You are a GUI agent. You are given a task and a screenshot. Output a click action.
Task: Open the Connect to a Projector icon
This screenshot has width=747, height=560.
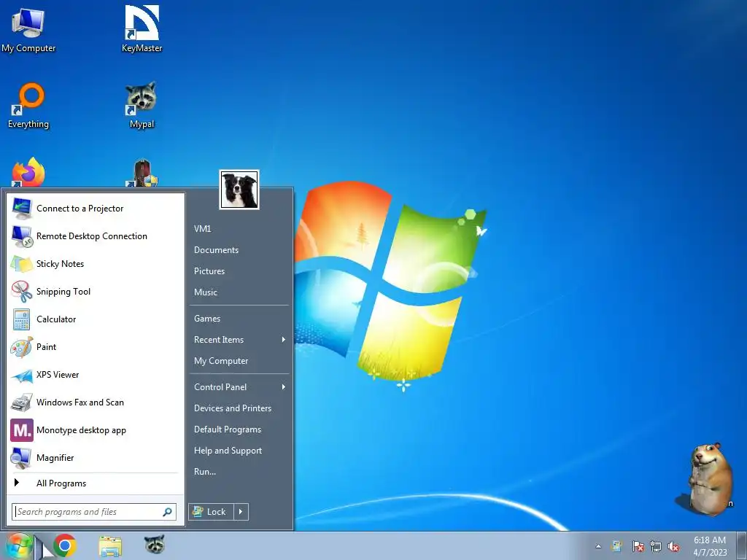[22, 209]
